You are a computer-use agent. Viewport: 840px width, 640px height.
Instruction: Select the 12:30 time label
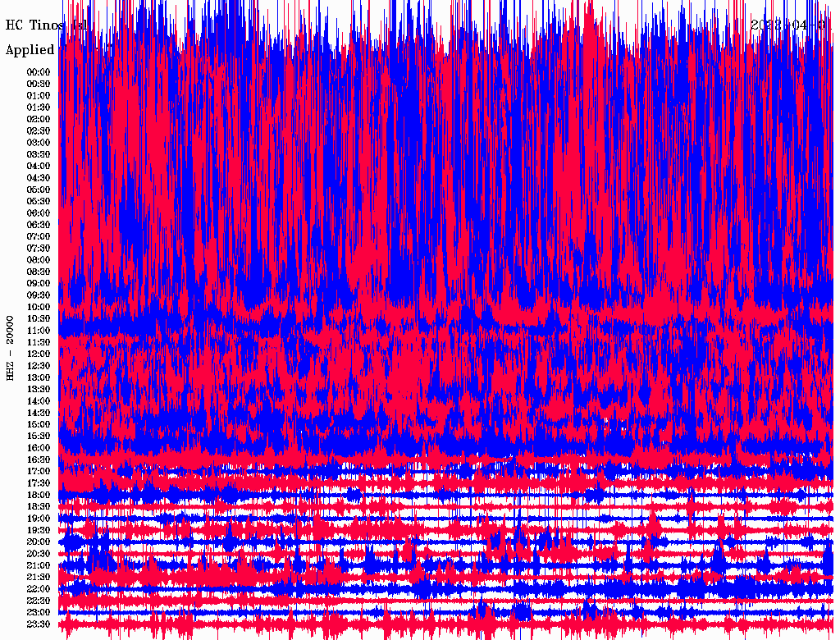[39, 366]
